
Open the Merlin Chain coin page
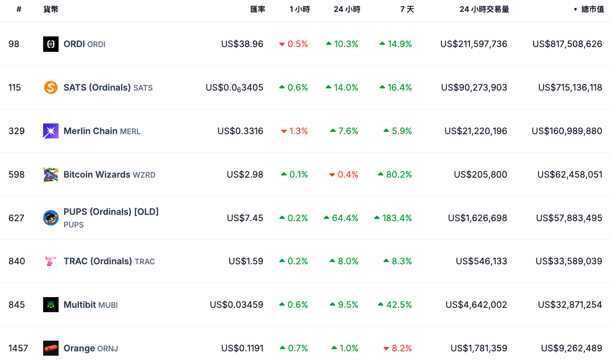click(91, 131)
